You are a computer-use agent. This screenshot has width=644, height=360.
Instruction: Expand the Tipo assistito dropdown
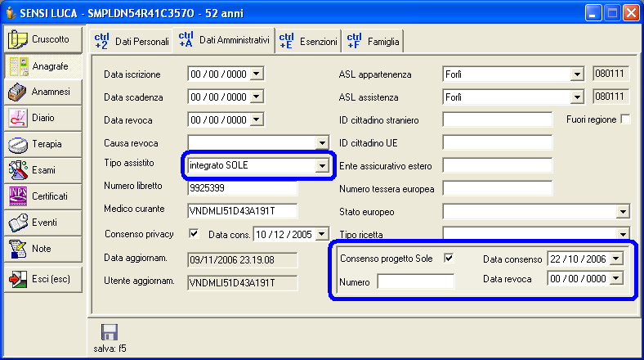point(320,166)
